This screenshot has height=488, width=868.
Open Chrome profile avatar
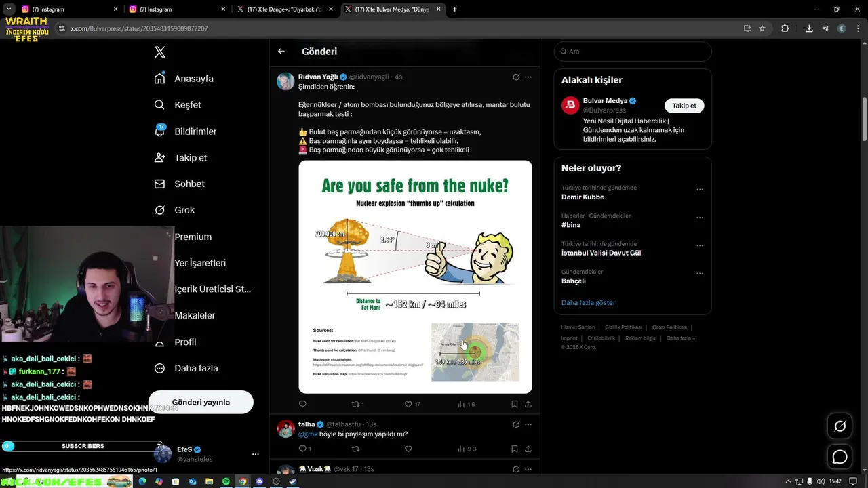842,28
